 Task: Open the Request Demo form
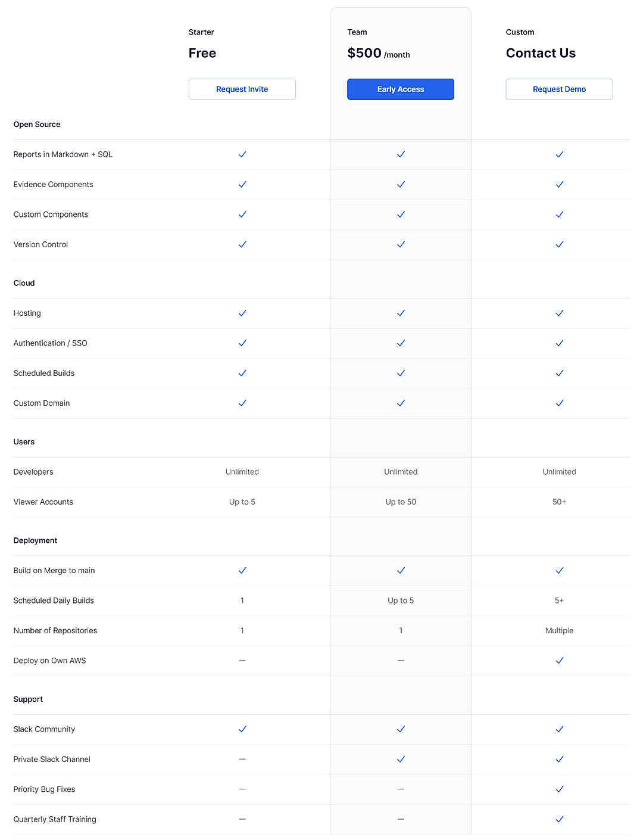click(x=559, y=89)
